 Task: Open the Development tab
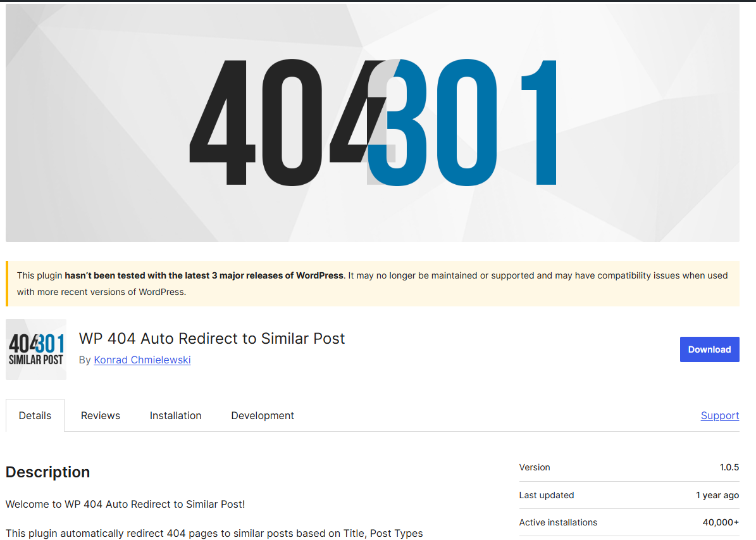coord(263,415)
